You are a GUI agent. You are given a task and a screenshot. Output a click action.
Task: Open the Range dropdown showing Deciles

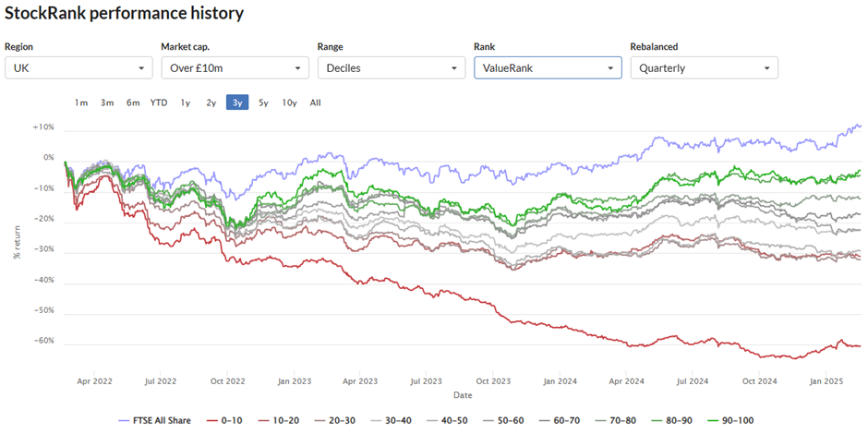click(x=392, y=68)
